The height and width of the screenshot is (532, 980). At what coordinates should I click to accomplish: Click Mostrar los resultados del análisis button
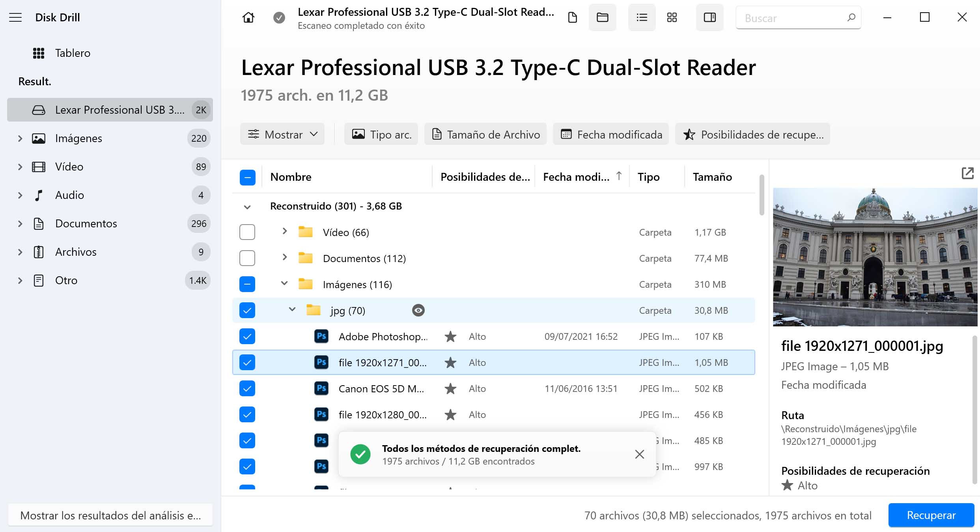coord(110,515)
